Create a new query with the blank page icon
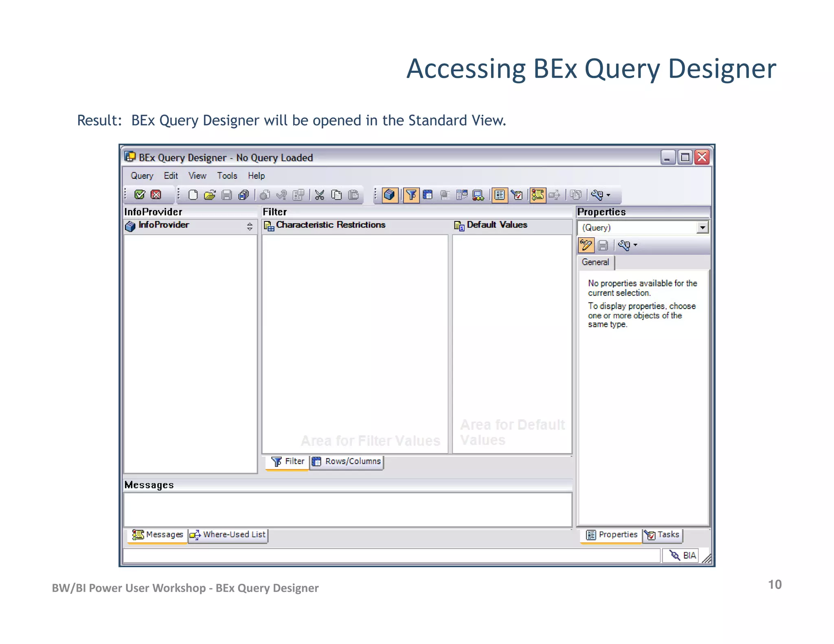The width and height of the screenshot is (834, 644). [193, 195]
